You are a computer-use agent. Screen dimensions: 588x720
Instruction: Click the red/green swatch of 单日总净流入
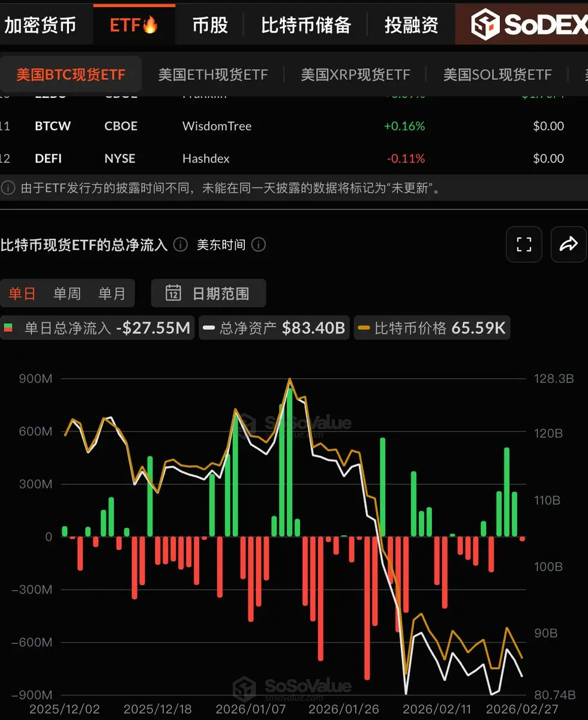tap(8, 328)
